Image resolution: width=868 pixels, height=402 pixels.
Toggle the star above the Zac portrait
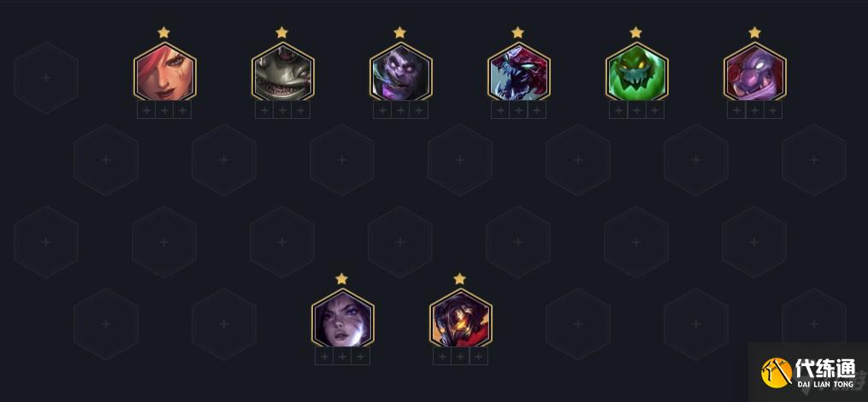click(636, 33)
